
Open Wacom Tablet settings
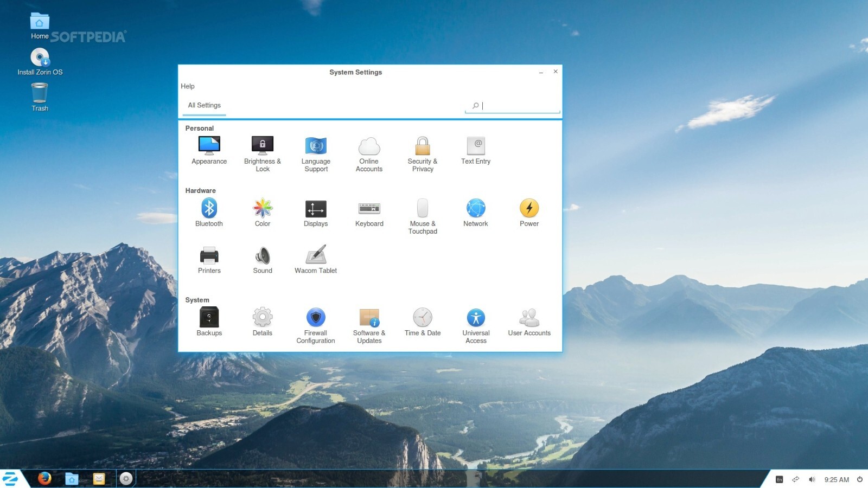(316, 260)
